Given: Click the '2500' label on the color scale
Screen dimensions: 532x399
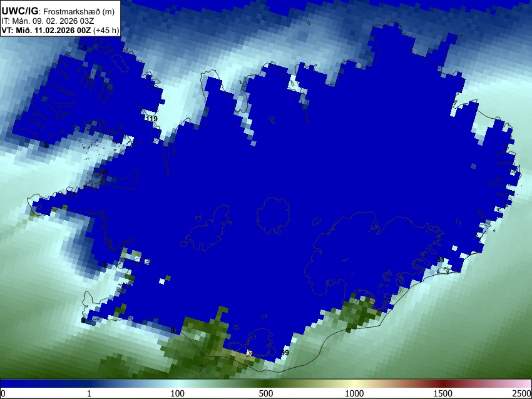Looking at the screenshot, I should coord(522,393).
